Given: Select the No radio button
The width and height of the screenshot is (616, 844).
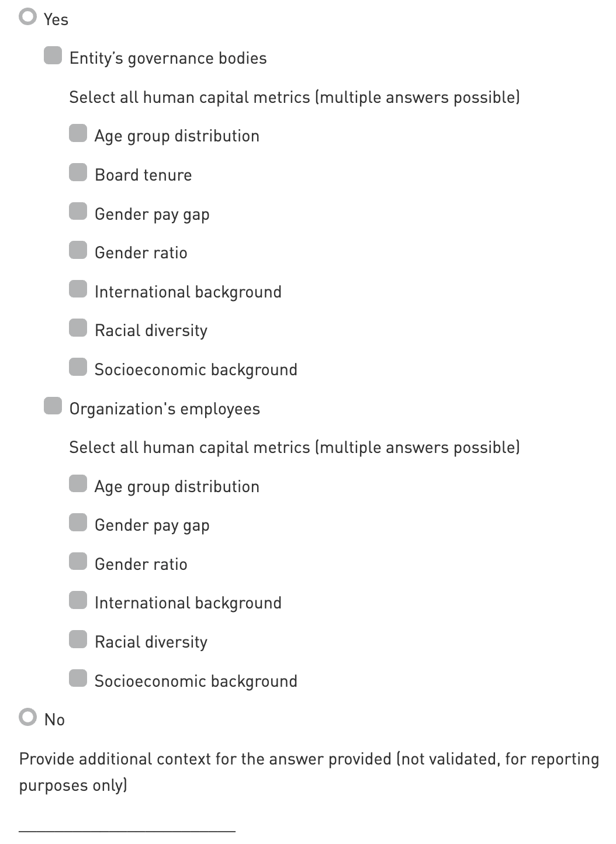Looking at the screenshot, I should (x=27, y=717).
